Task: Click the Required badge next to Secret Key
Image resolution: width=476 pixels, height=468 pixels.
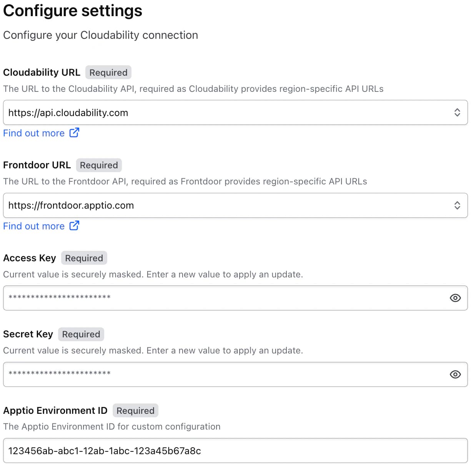Action: (81, 334)
